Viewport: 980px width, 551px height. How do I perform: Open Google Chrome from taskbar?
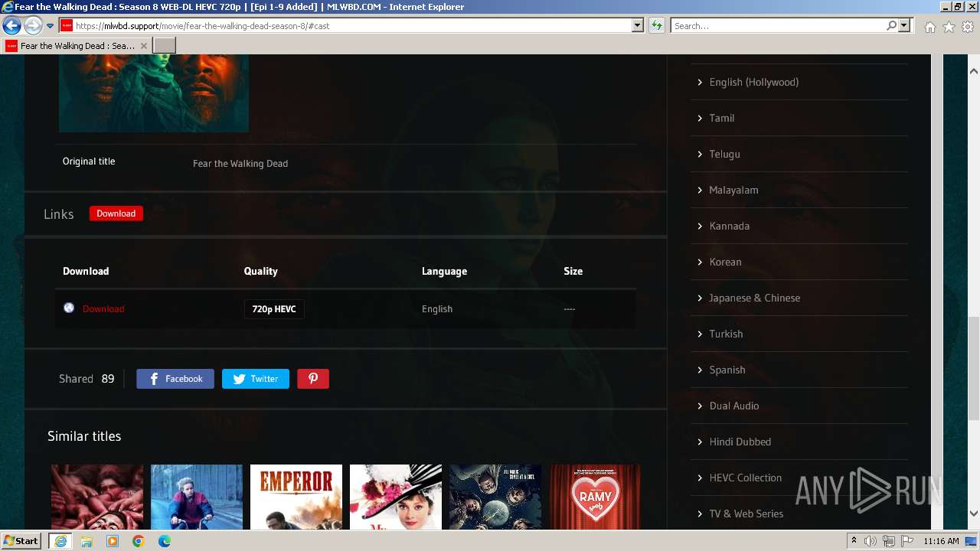pos(139,541)
